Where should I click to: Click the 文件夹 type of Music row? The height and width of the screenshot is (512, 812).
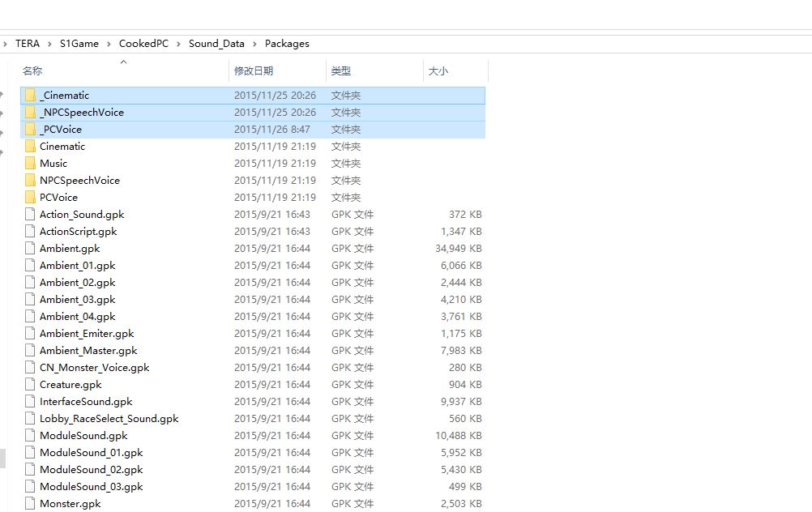coord(346,164)
